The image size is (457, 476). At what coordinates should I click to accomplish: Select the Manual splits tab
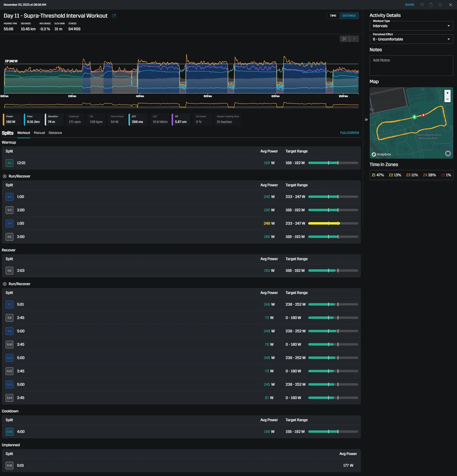39,133
